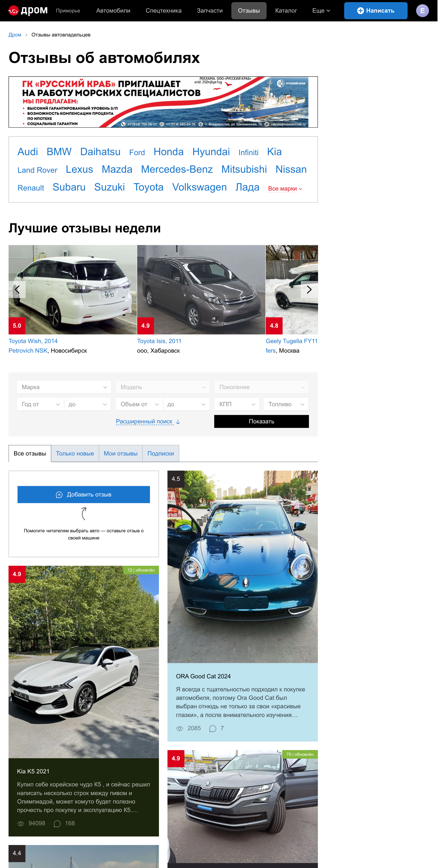Open Подписки tab
The width and height of the screenshot is (444, 868).
coord(161,453)
